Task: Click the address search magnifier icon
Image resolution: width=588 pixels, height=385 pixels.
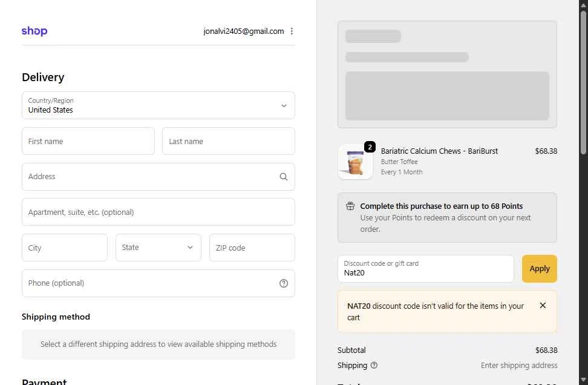Action: pyautogui.click(x=284, y=177)
